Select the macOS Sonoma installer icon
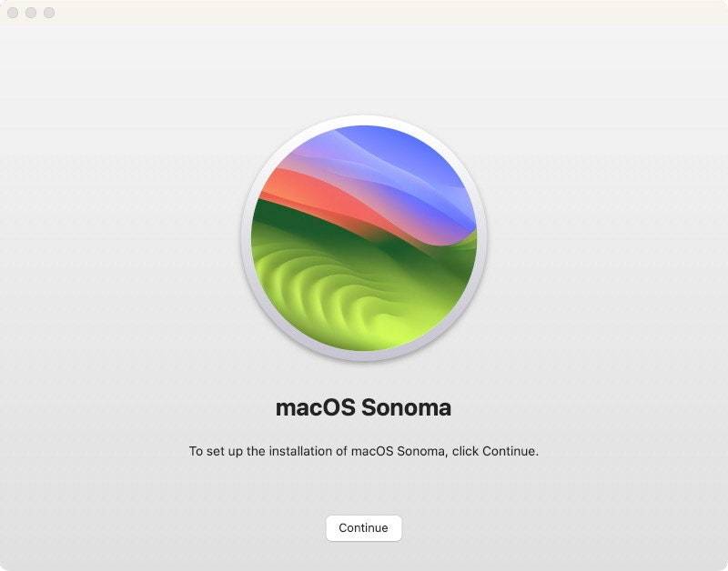This screenshot has height=571, width=728. (364, 238)
